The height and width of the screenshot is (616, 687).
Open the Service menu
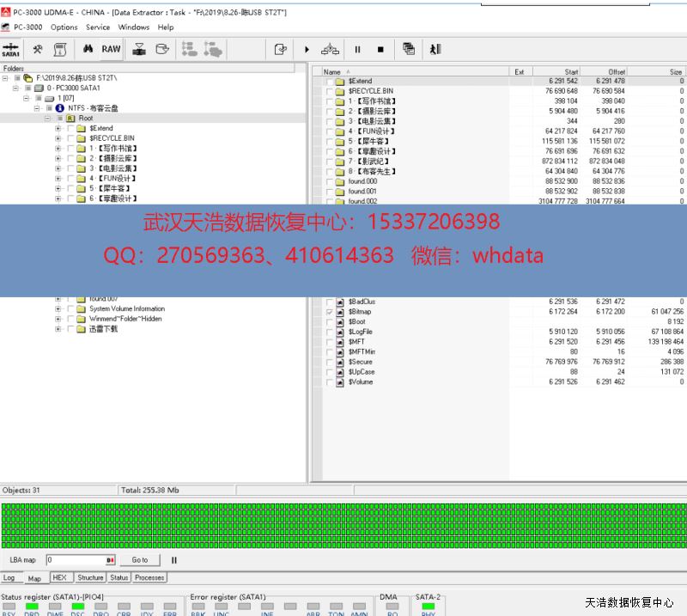click(98, 27)
